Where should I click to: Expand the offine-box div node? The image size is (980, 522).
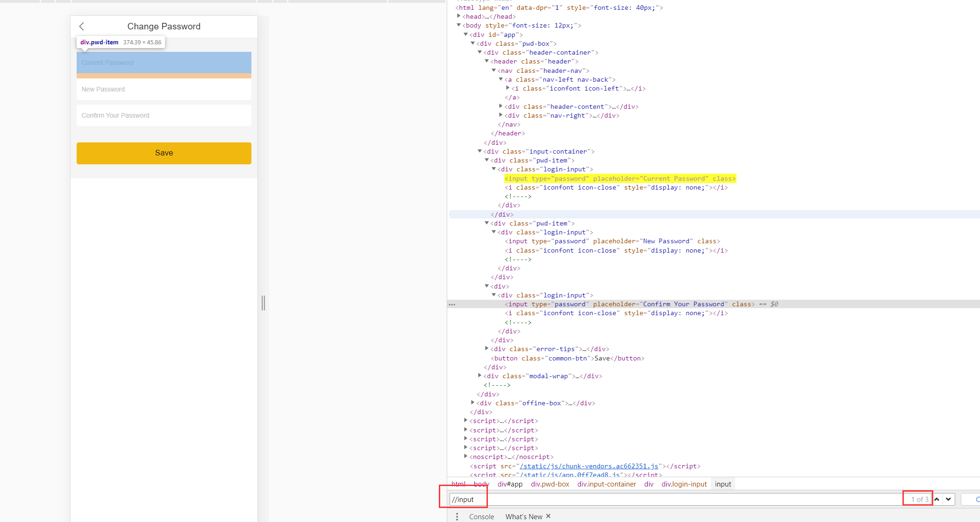click(x=473, y=403)
